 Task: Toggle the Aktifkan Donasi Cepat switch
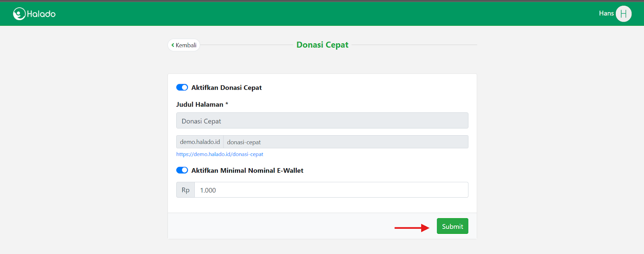click(x=182, y=87)
